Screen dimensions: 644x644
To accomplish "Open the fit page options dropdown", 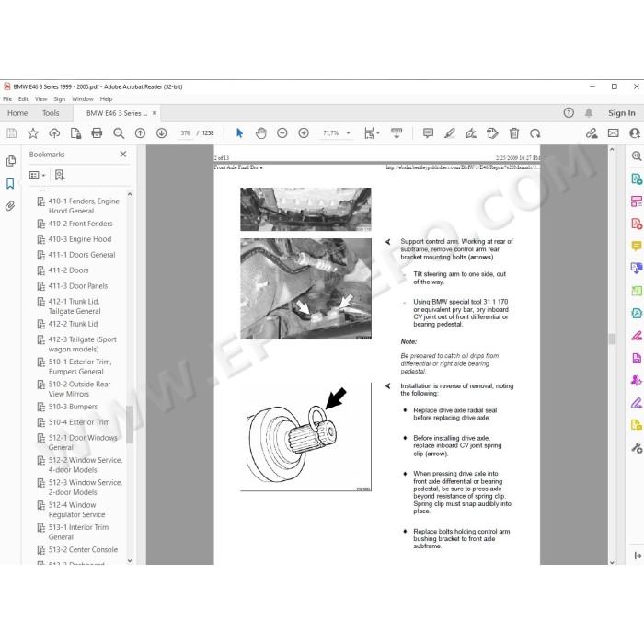I will click(378, 133).
